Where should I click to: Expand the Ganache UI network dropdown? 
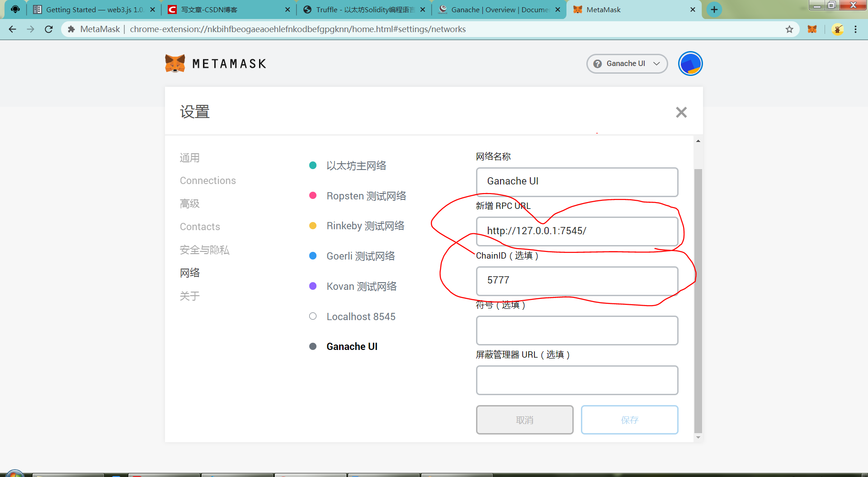click(657, 63)
